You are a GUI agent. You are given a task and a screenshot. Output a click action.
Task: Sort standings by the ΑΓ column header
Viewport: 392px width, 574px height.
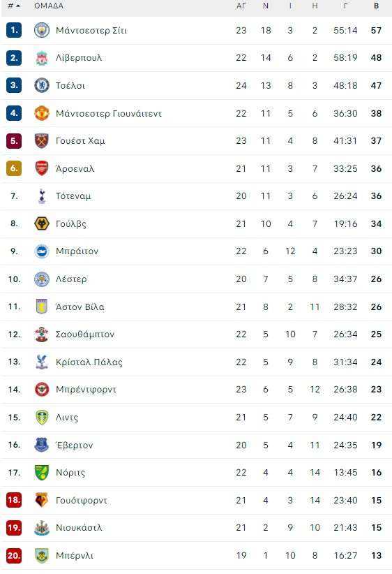coord(241,6)
